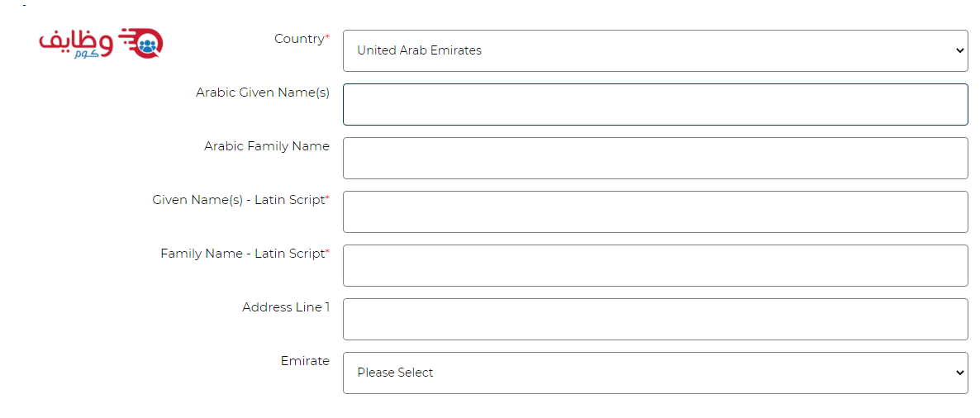Click the small blue dash link at top
Viewport: 980px width, 418px height.
pos(24,5)
